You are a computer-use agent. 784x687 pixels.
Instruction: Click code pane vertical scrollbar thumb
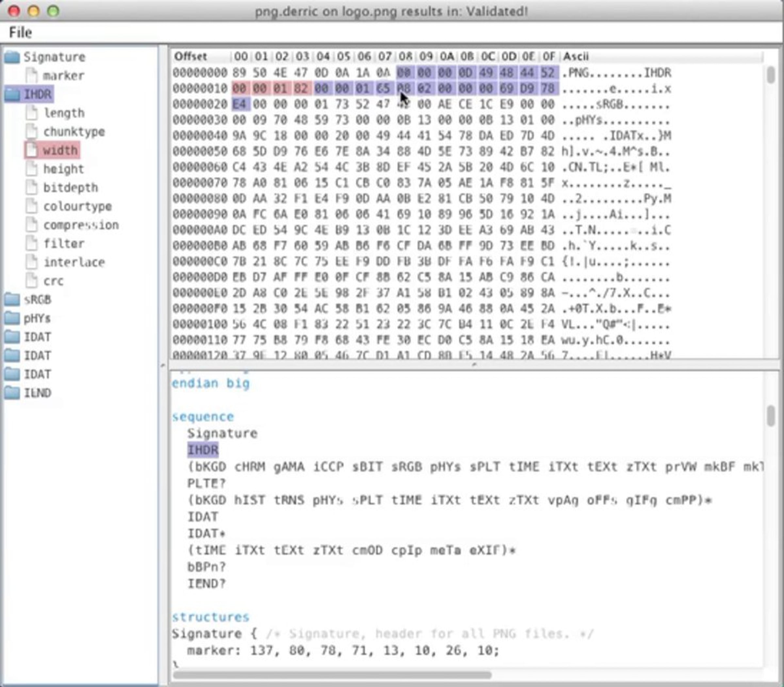(771, 416)
